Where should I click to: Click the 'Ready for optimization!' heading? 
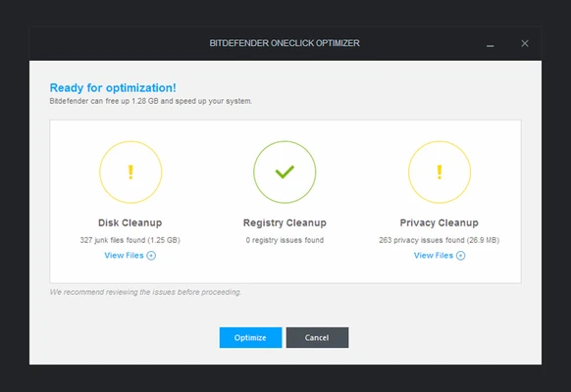(x=113, y=87)
